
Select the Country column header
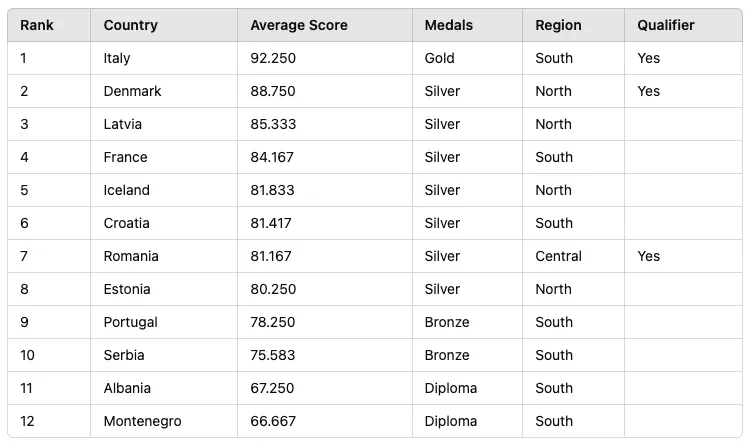tap(130, 25)
